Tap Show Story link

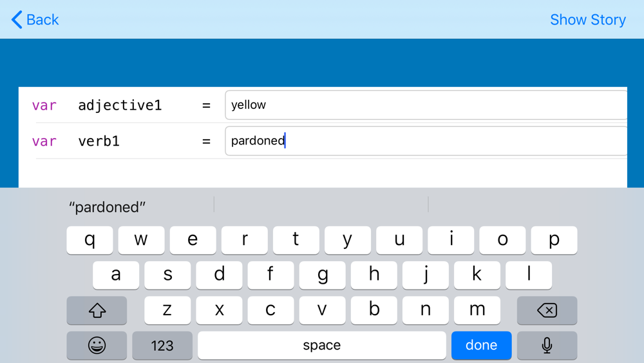(587, 20)
